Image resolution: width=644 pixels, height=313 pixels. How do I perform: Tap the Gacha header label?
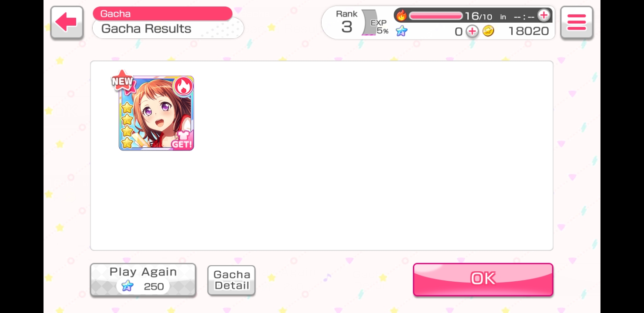pos(162,13)
